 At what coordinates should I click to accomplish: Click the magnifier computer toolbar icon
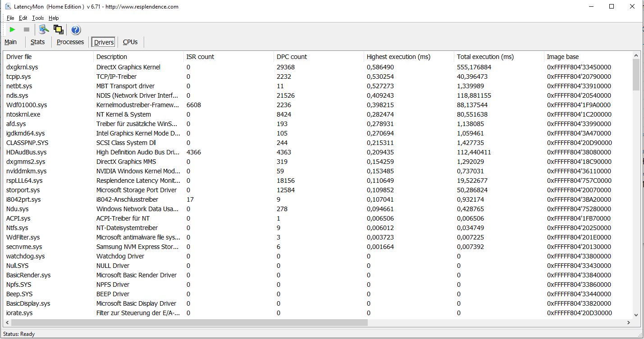point(44,30)
